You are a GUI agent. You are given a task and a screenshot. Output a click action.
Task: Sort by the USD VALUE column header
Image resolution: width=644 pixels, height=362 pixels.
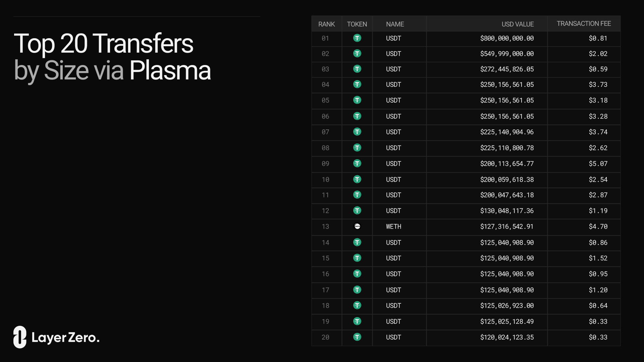point(517,24)
